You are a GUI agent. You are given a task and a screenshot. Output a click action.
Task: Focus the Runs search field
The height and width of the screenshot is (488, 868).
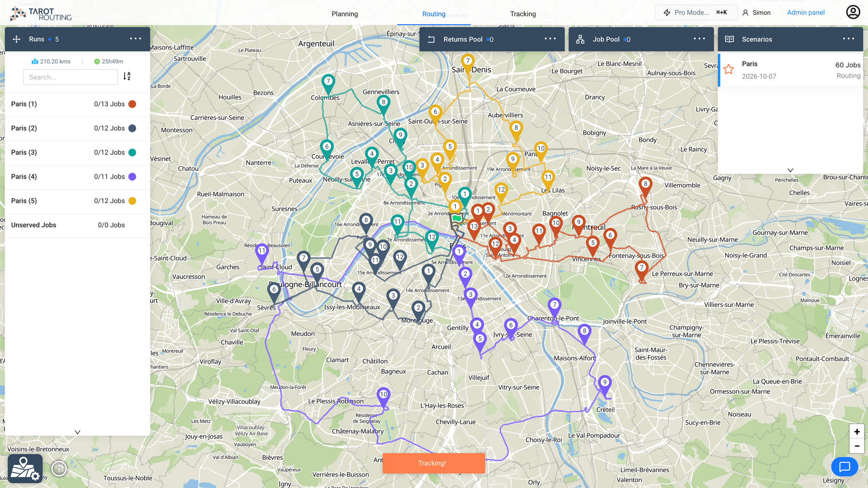71,77
